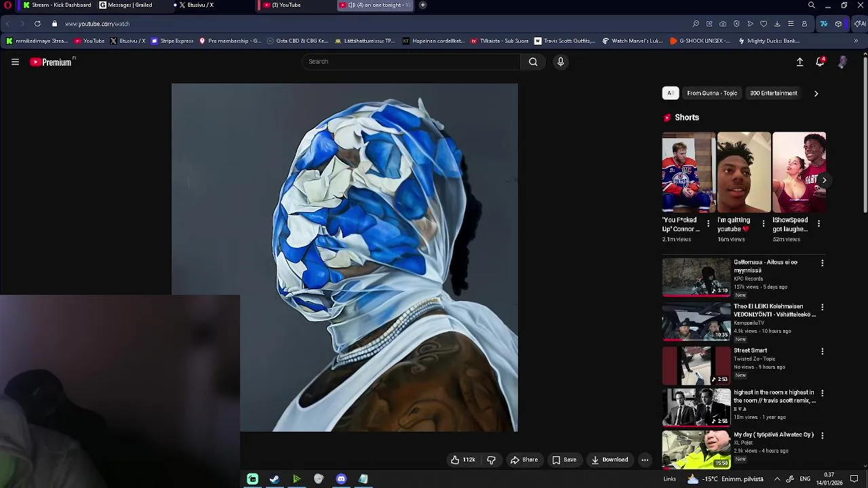Open weather widget showing -15°C
Image resolution: width=868 pixels, height=488 pixels.
(725, 479)
